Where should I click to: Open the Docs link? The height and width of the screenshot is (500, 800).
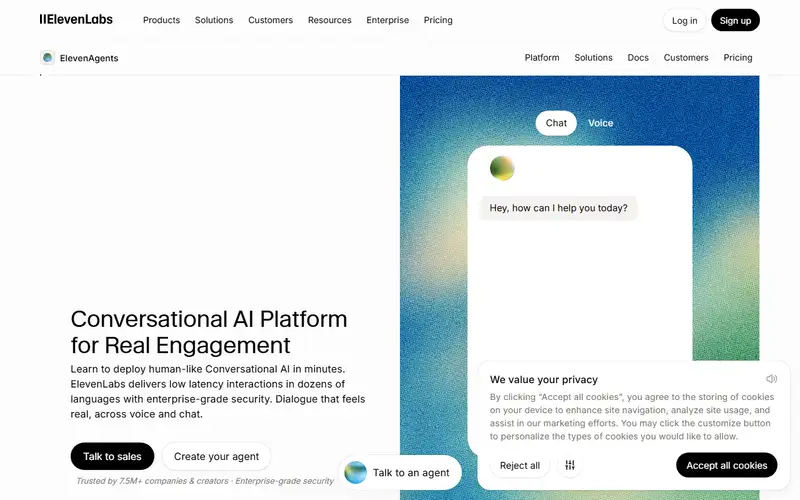[638, 58]
